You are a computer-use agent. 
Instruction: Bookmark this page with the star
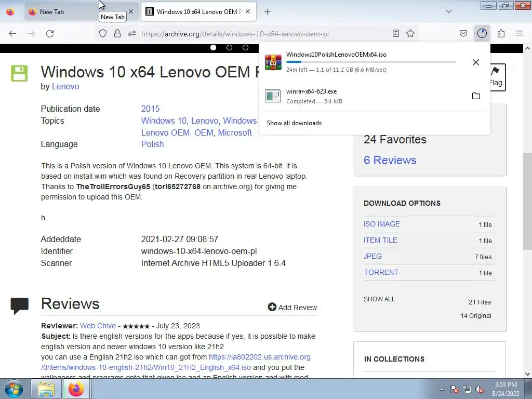point(410,33)
